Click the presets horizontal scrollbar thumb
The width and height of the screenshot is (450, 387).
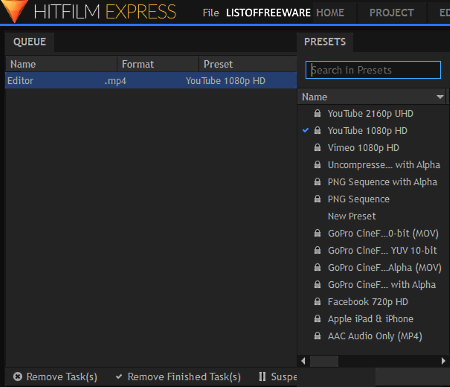[x=324, y=361]
